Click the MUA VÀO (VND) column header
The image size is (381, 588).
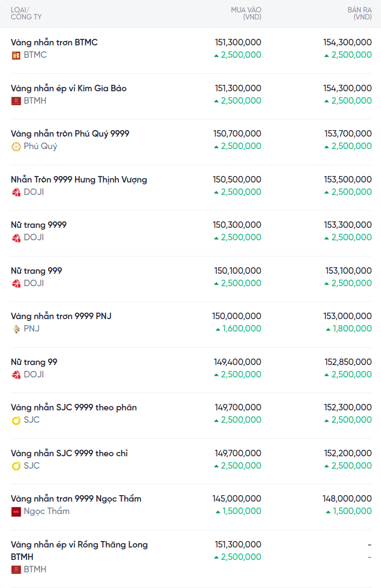pyautogui.click(x=246, y=13)
